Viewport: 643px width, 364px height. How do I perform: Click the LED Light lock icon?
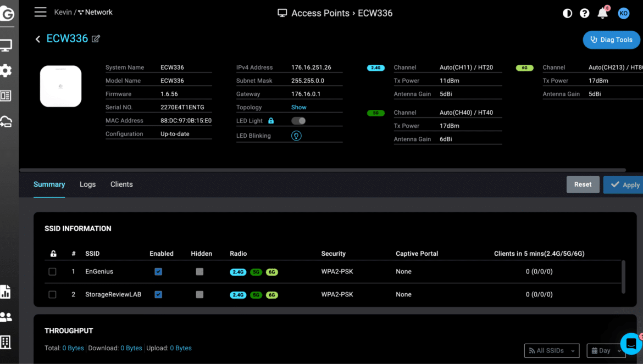tap(270, 121)
